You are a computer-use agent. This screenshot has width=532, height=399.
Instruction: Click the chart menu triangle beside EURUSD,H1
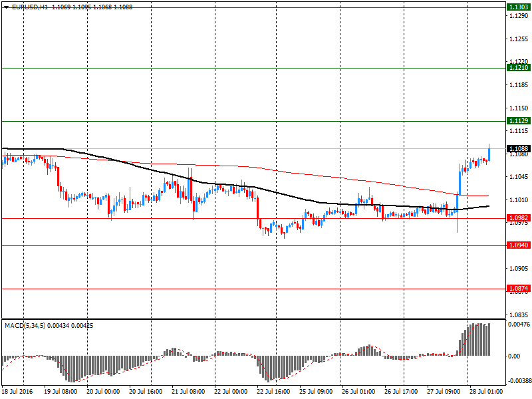[x=6, y=7]
